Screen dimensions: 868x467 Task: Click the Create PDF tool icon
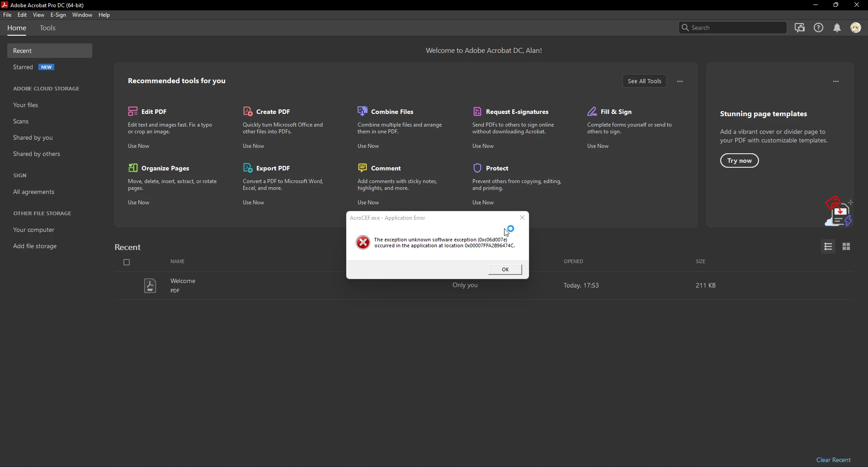(x=248, y=111)
